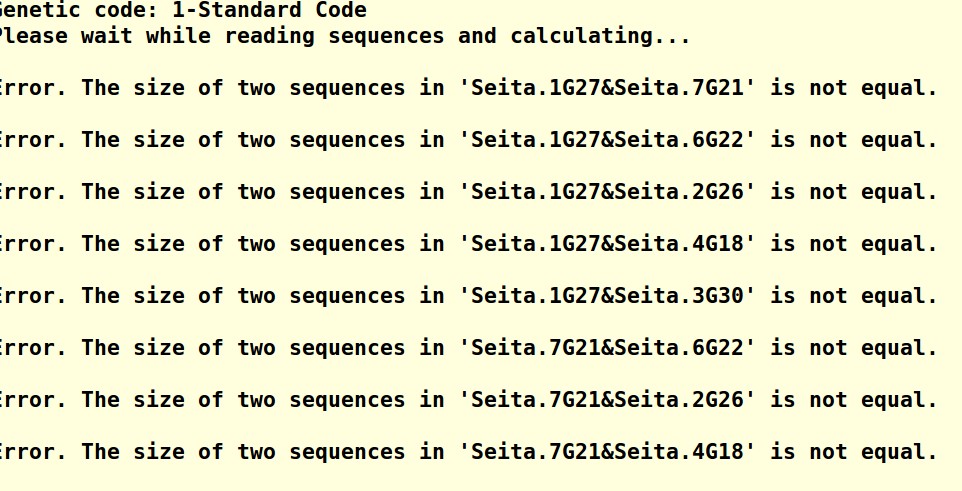
Task: Select the 'Seita.7G21&Seita.6G22' pair name
Action: point(607,348)
